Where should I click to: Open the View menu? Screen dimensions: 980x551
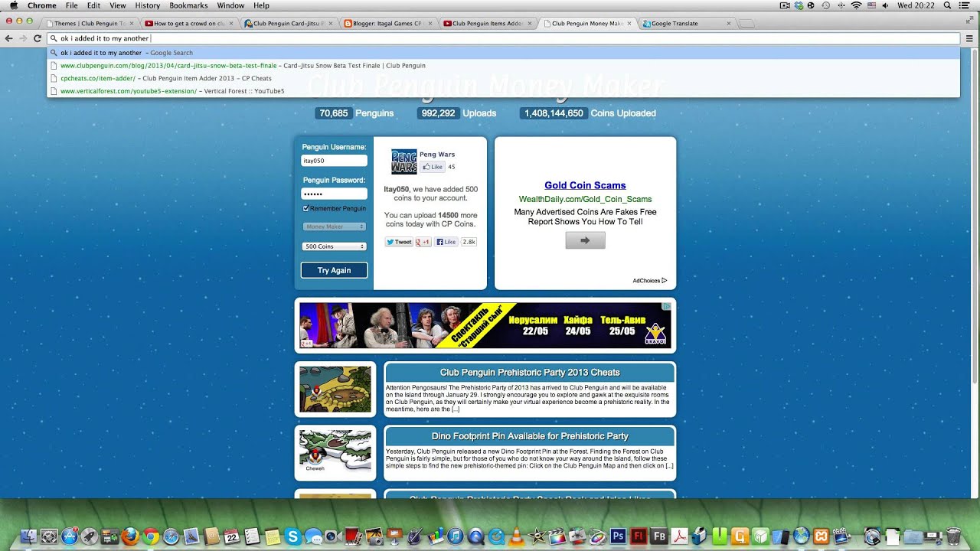point(117,5)
